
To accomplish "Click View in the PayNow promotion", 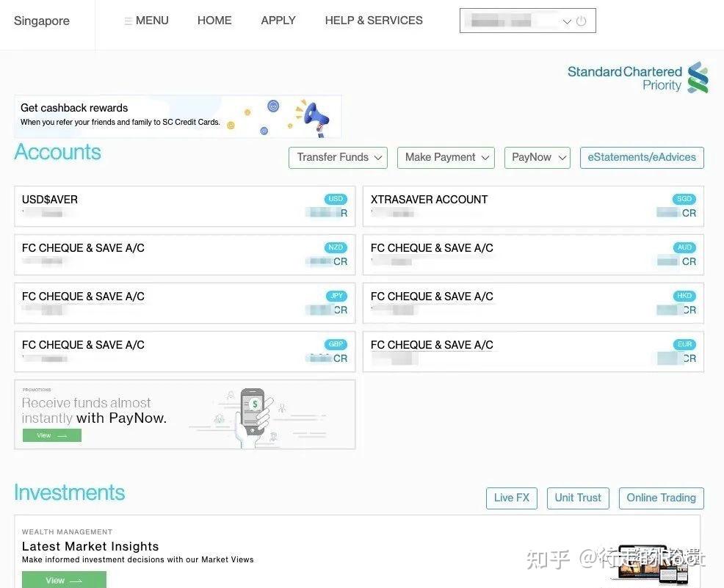I will [52, 435].
